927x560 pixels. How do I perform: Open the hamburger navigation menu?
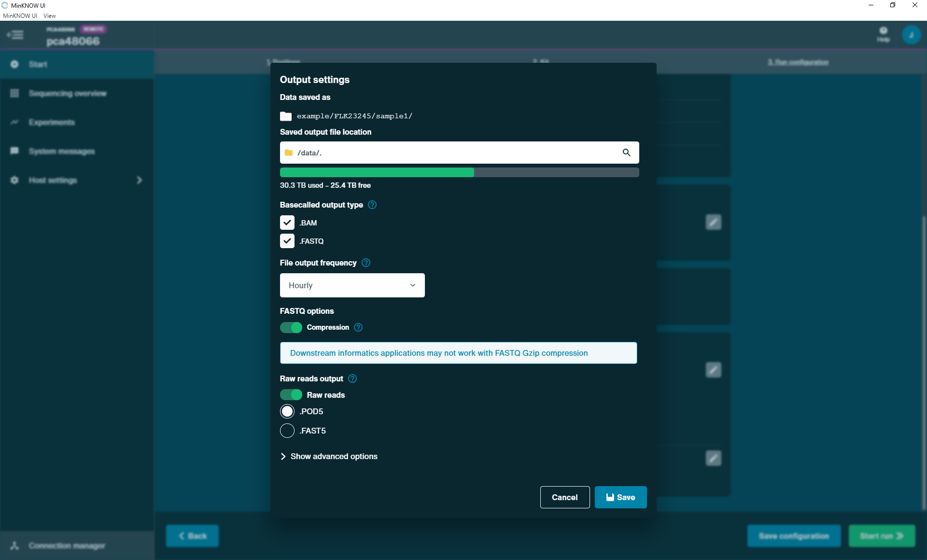pyautogui.click(x=15, y=35)
